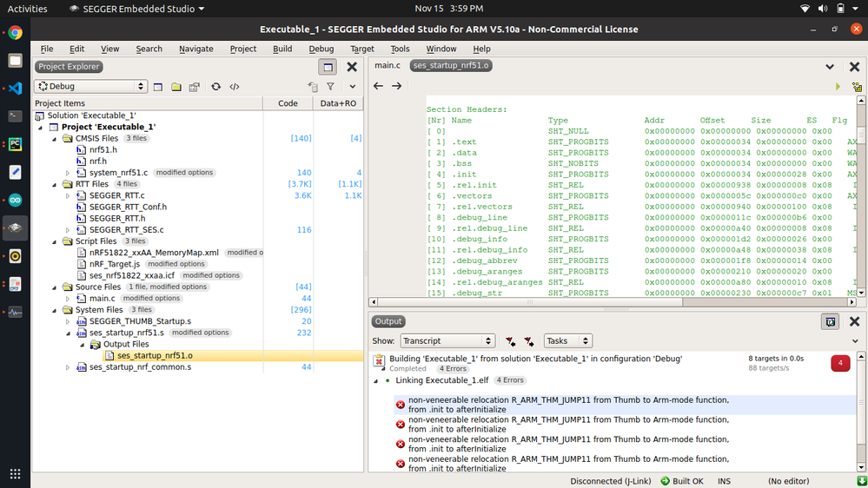This screenshot has height=488, width=868.
Task: Select system_nrf51.c in the project tree
Action: tap(118, 173)
